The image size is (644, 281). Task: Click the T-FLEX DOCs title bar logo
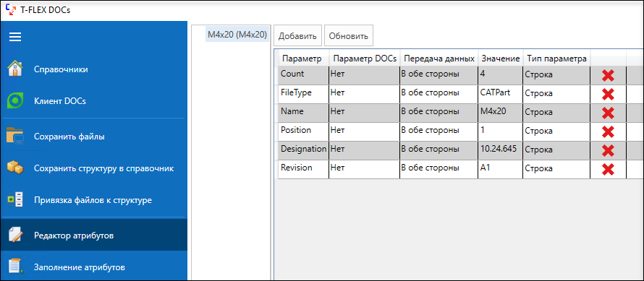click(11, 9)
